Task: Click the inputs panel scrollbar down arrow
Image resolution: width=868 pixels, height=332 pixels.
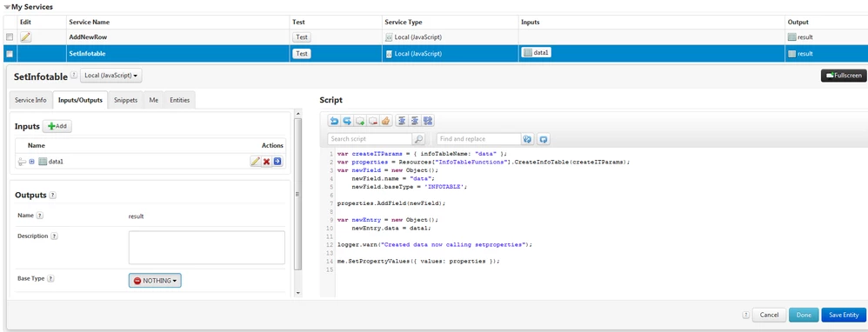Action: pyautogui.click(x=297, y=293)
